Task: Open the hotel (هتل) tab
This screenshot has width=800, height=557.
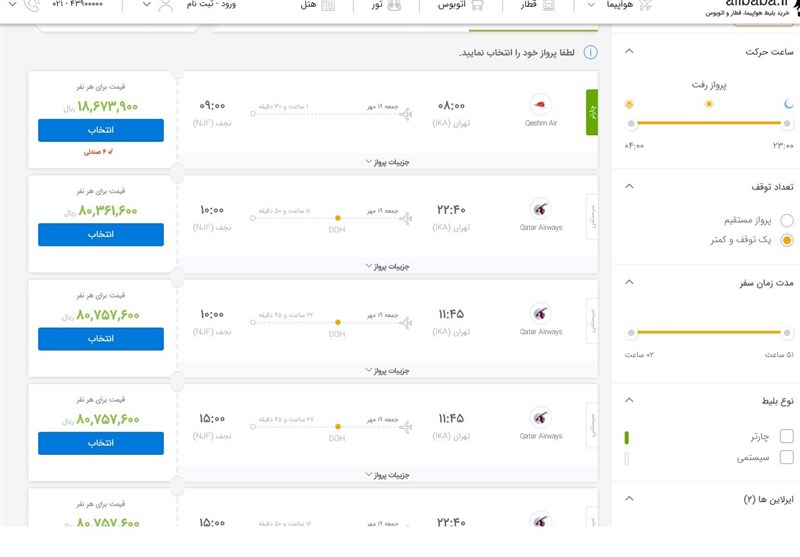Action: [310, 6]
